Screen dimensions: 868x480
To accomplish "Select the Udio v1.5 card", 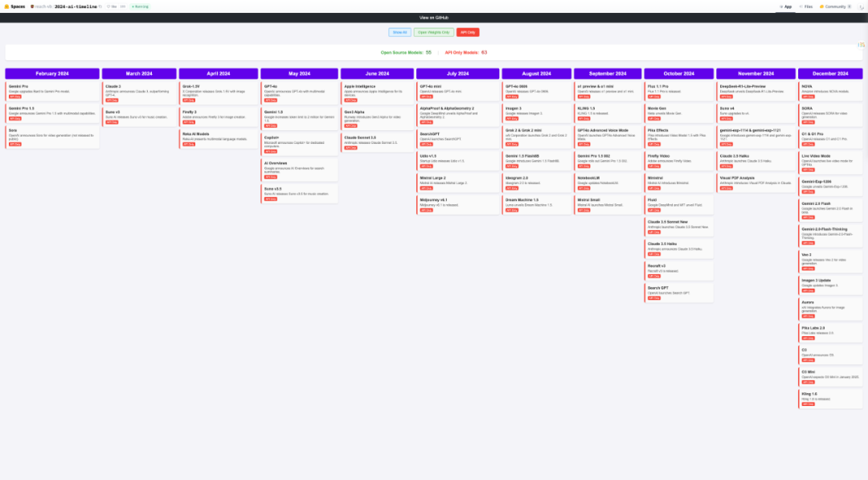I will click(x=458, y=161).
